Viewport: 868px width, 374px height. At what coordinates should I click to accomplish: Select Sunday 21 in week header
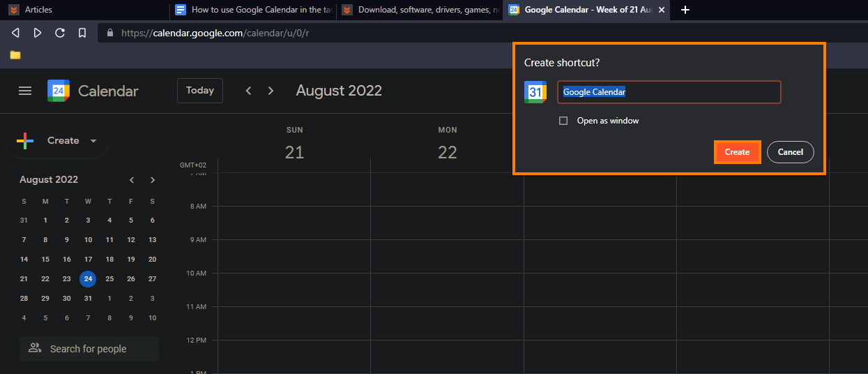pyautogui.click(x=294, y=152)
